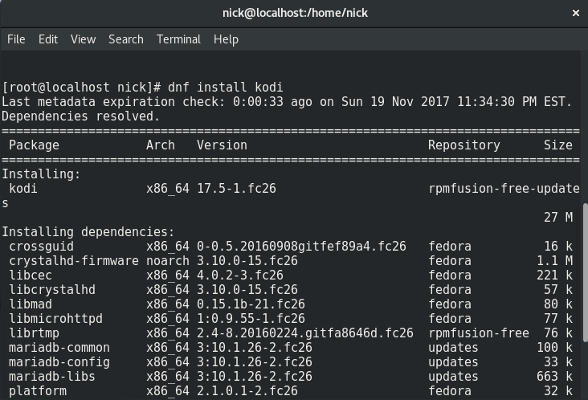The width and height of the screenshot is (588, 400).
Task: Click the window title nick@localhost:/home/nick
Action: (x=295, y=13)
